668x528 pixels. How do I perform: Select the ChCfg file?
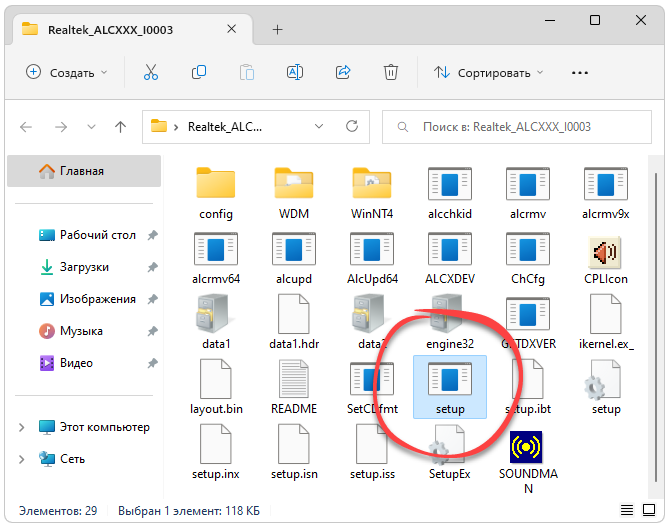(x=528, y=258)
